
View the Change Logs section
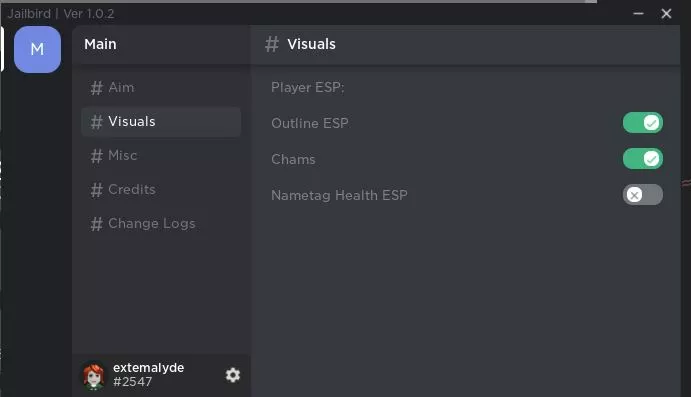pos(161,224)
